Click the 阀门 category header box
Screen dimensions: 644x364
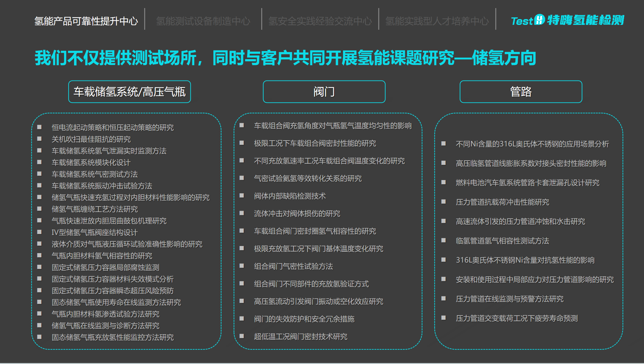tap(324, 92)
